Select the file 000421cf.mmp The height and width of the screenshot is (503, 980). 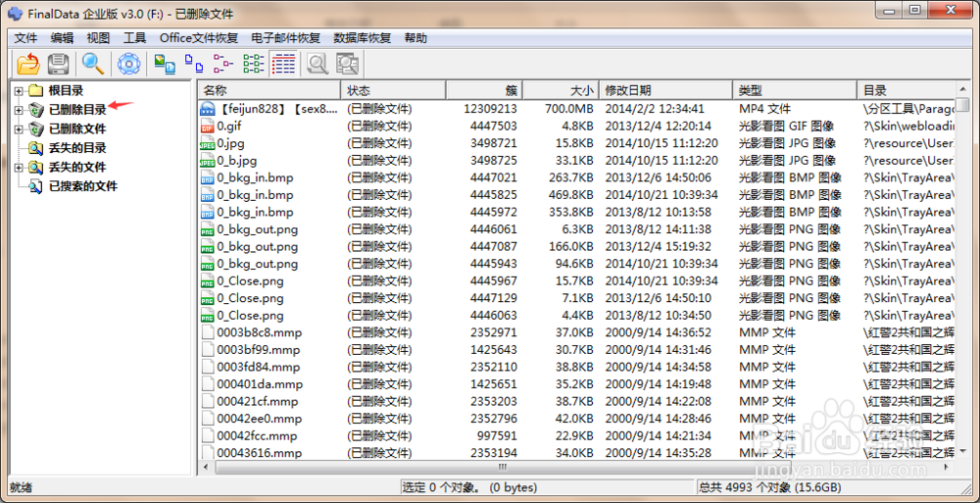(258, 401)
